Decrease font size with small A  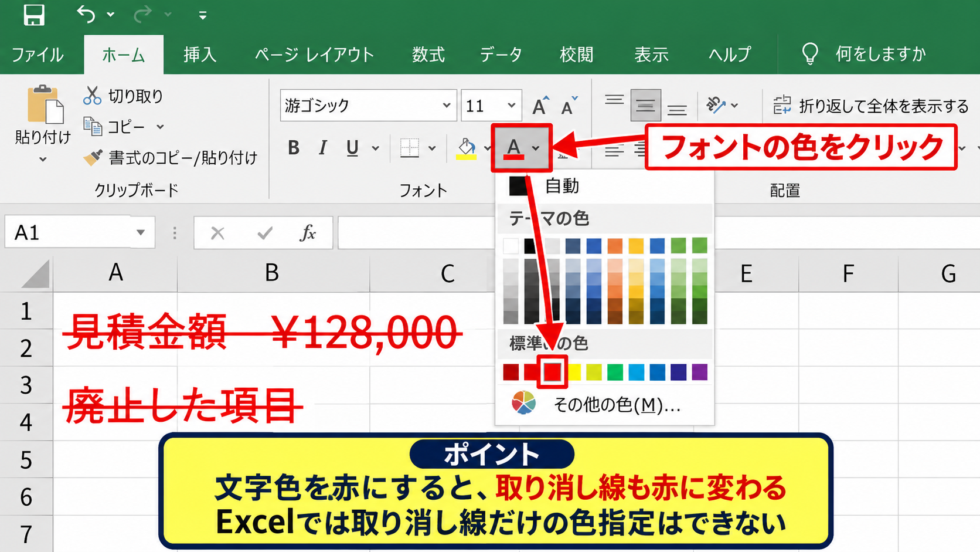click(x=569, y=106)
